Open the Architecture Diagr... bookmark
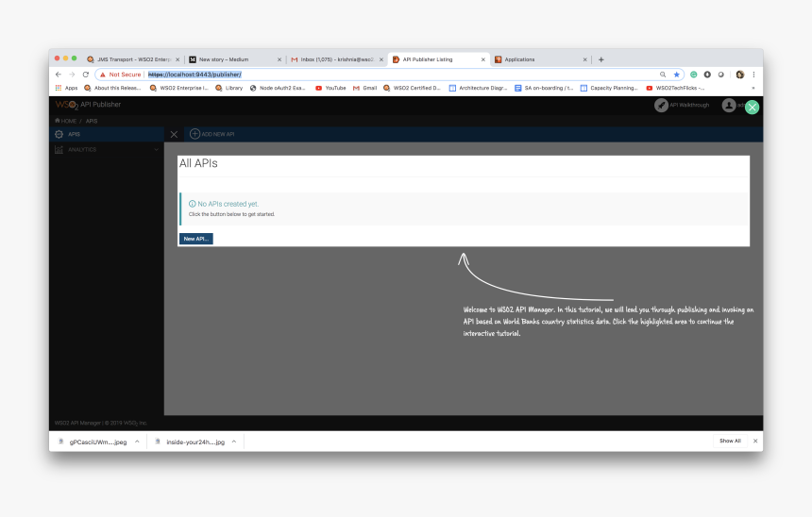Image resolution: width=812 pixels, height=517 pixels. coord(478,88)
